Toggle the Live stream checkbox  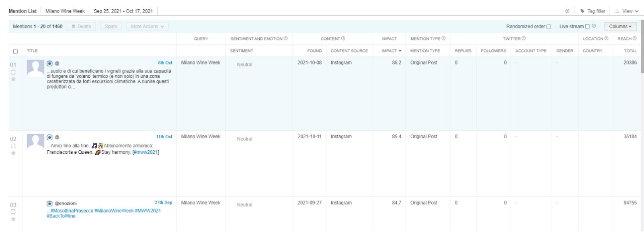[587, 27]
